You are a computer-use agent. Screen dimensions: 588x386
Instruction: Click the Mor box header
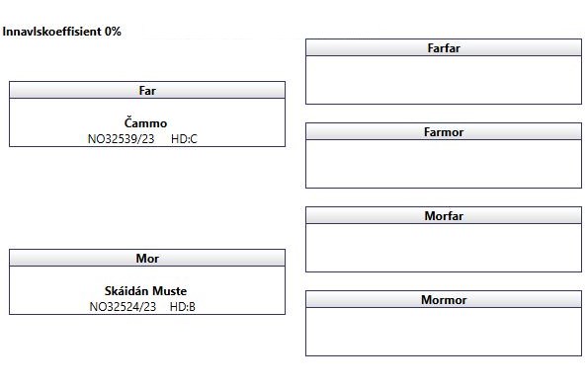(x=147, y=259)
